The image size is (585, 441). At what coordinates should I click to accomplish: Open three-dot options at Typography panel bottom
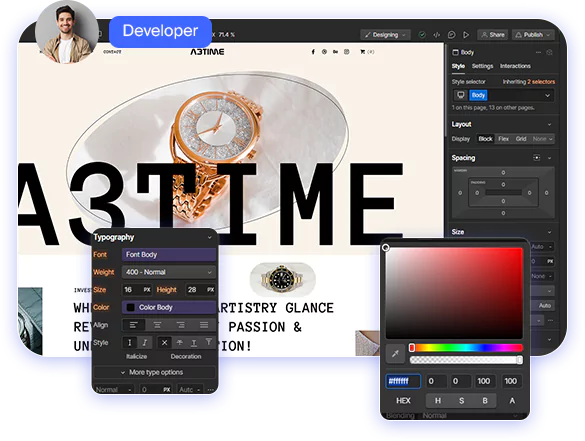pos(210,390)
